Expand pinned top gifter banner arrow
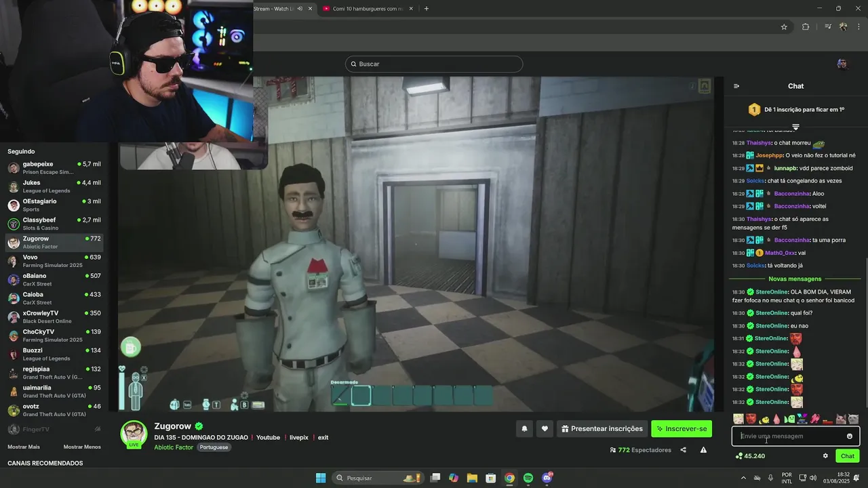 795,127
